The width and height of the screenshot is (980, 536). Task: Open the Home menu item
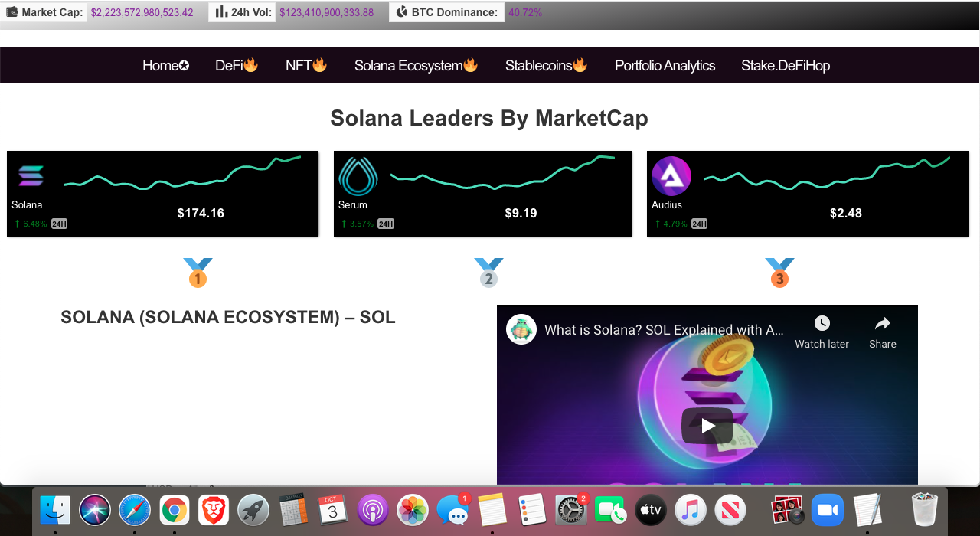pos(165,65)
